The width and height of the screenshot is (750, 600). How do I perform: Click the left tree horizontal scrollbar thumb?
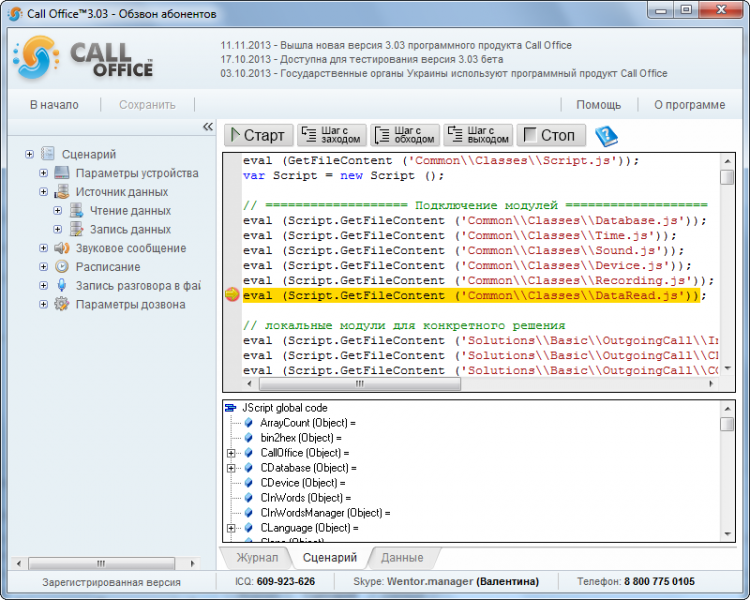(101, 564)
